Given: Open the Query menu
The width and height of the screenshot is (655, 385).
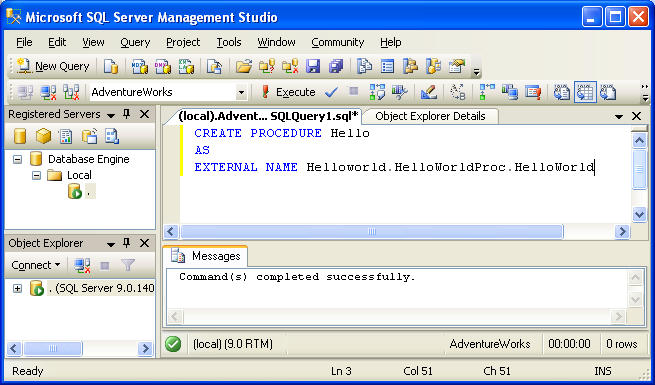Looking at the screenshot, I should 135,42.
